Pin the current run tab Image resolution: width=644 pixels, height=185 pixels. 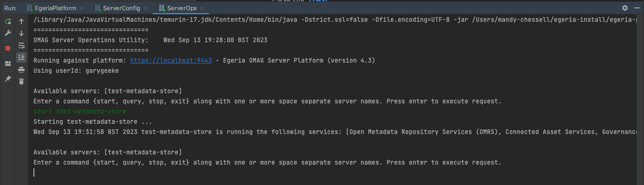(x=8, y=79)
